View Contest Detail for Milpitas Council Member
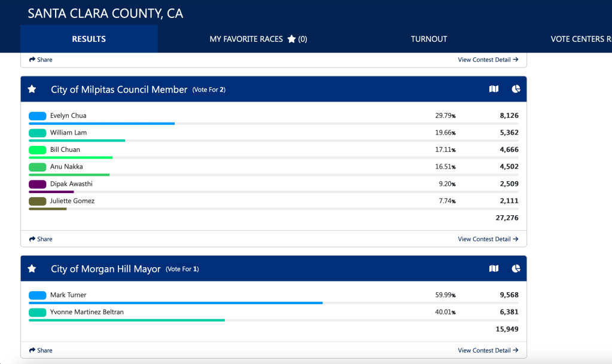Image resolution: width=612 pixels, height=364 pixels. [x=488, y=239]
